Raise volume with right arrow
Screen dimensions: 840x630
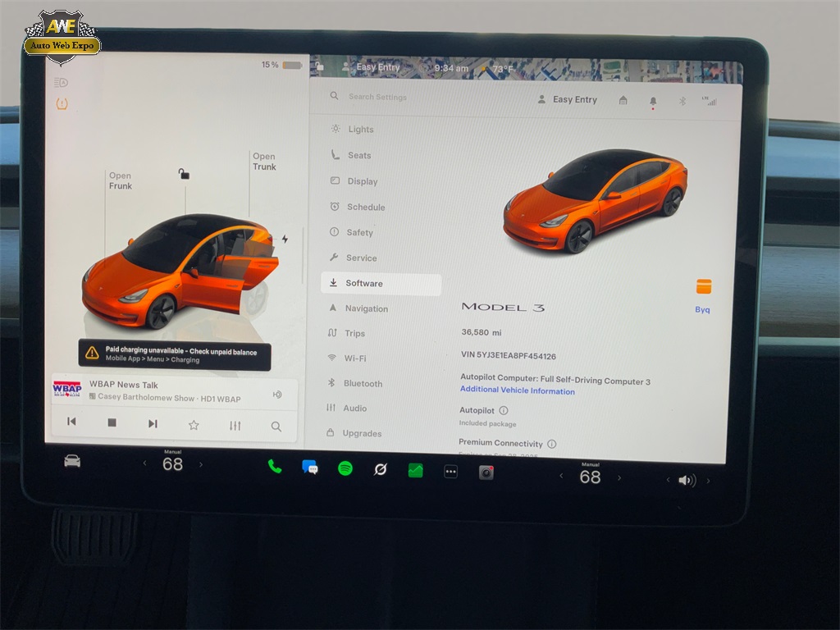coord(708,481)
